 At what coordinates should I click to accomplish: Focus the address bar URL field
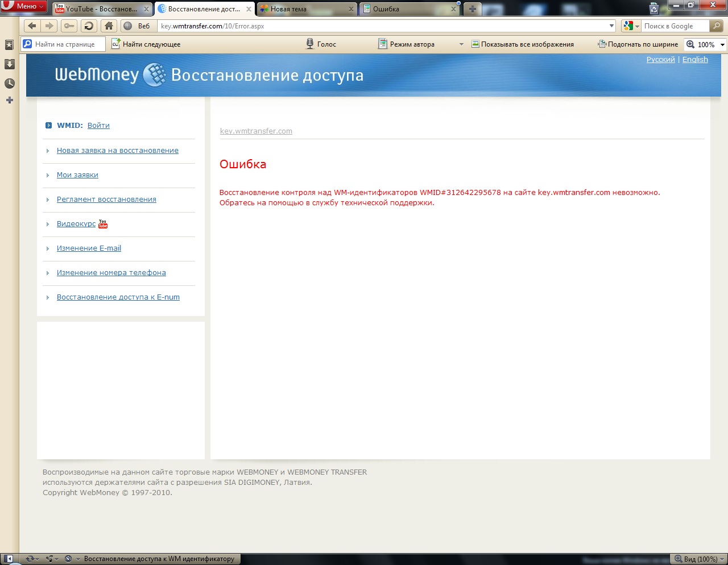point(382,26)
